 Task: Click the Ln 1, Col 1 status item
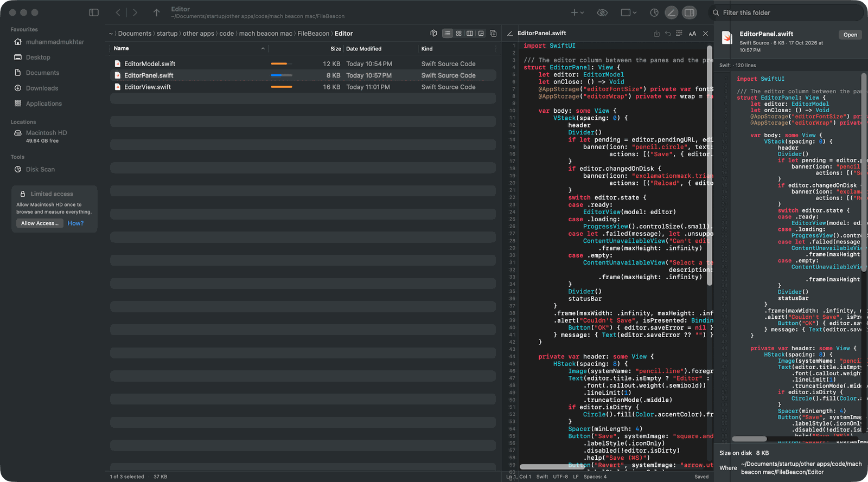[x=519, y=477]
